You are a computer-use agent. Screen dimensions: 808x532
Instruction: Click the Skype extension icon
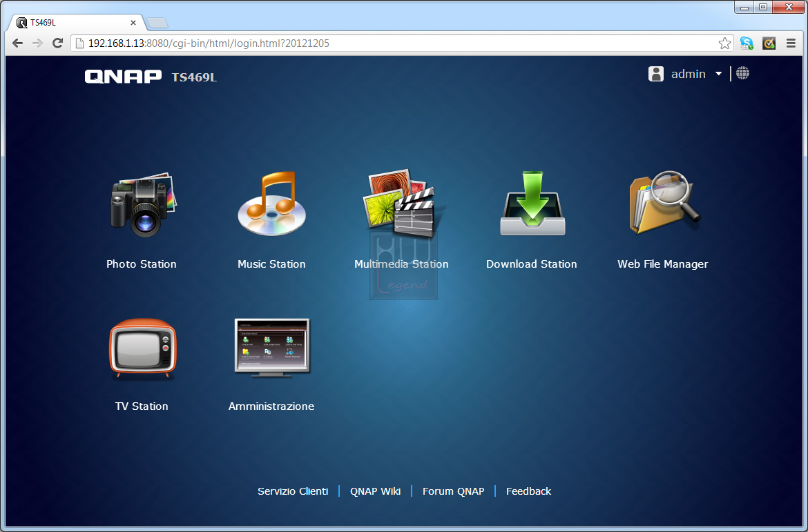tap(747, 43)
